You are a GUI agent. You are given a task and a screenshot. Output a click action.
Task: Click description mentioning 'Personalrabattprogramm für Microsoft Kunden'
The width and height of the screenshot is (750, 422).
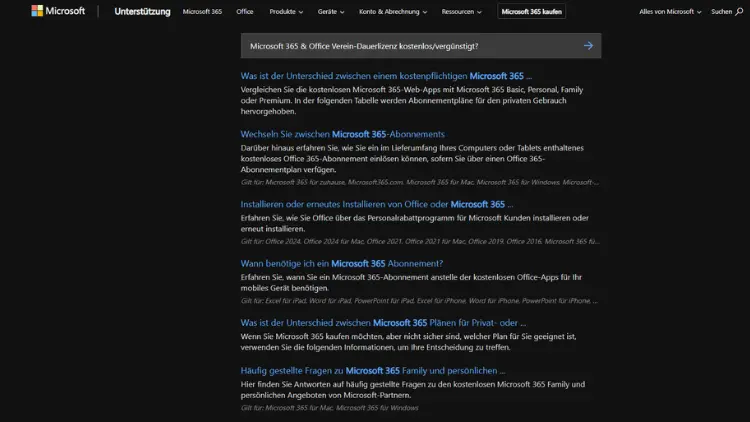(414, 223)
